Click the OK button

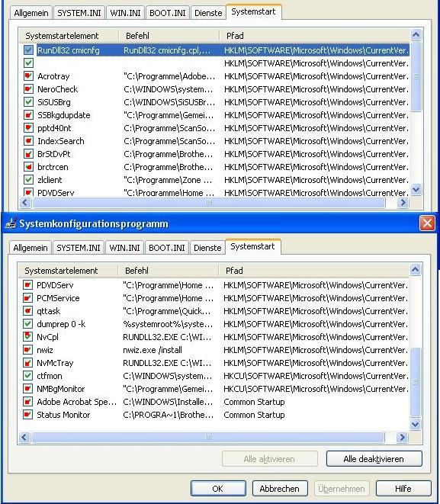tap(218, 489)
